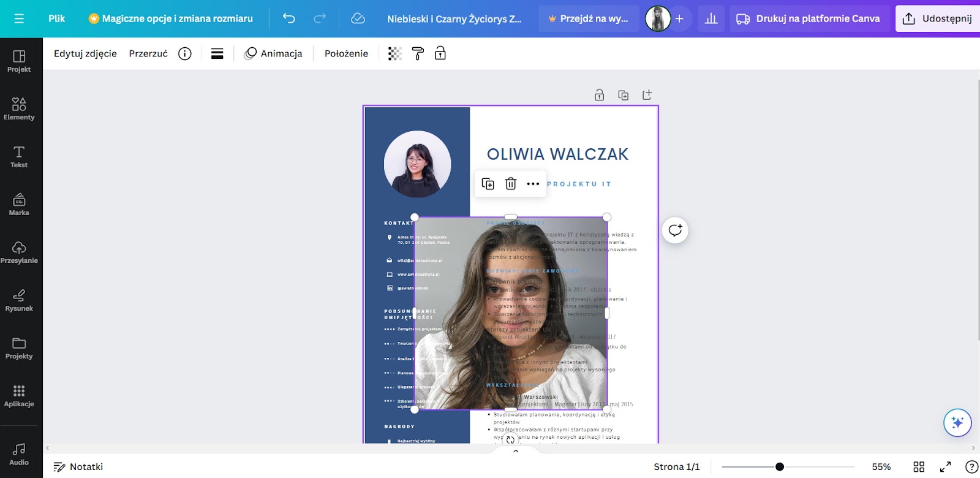The height and width of the screenshot is (478, 980).
Task: Check cloud save status icon
Action: point(358,18)
